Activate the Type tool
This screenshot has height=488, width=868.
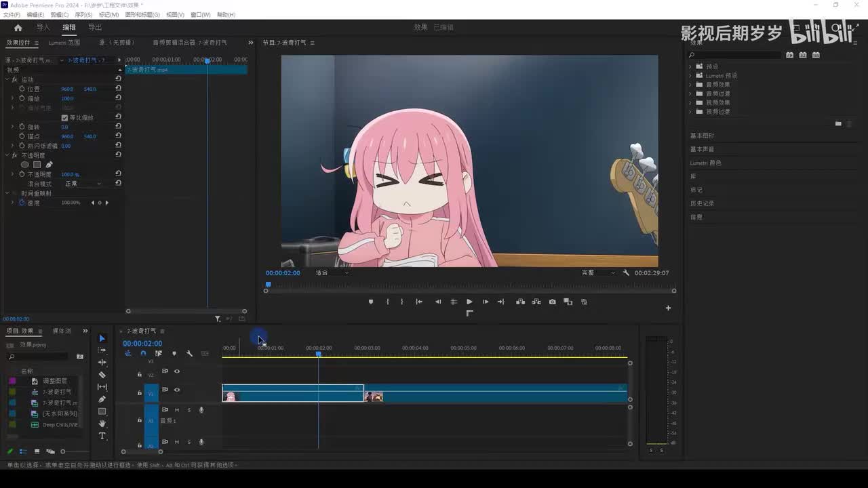102,436
